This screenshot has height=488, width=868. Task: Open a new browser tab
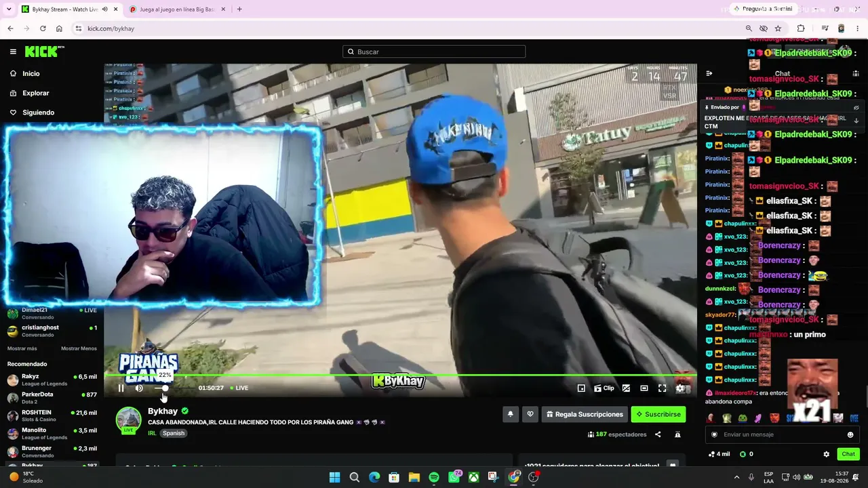pyautogui.click(x=239, y=9)
